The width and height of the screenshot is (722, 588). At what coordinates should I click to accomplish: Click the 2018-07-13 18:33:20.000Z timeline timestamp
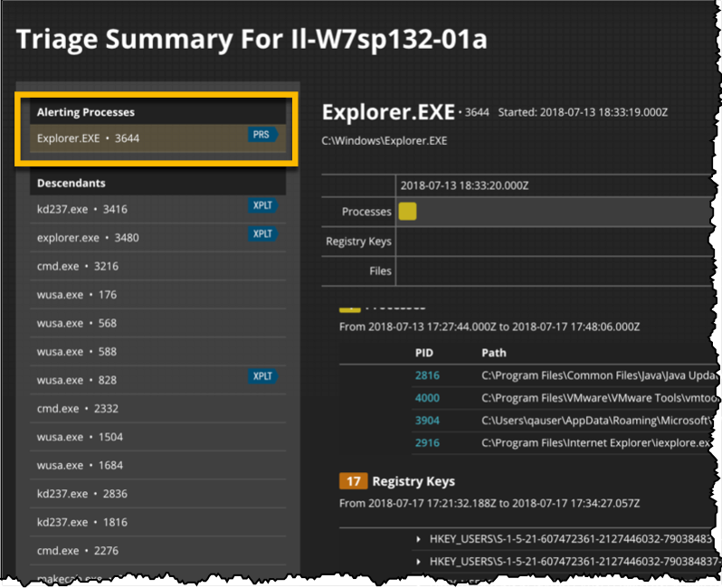(x=465, y=186)
